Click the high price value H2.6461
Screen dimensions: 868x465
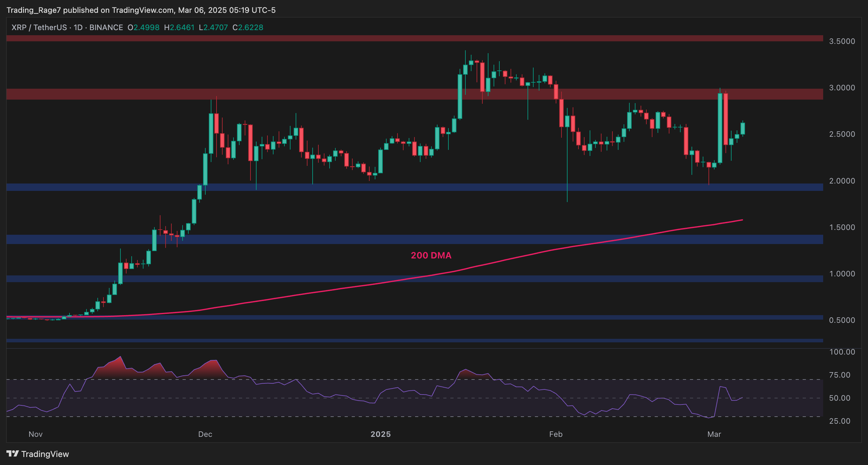pos(179,27)
